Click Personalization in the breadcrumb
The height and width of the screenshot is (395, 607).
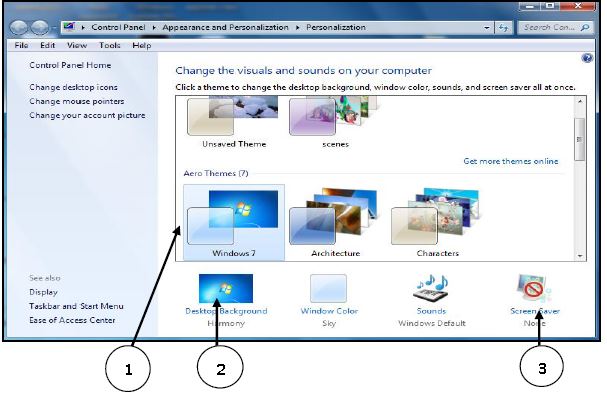click(336, 27)
